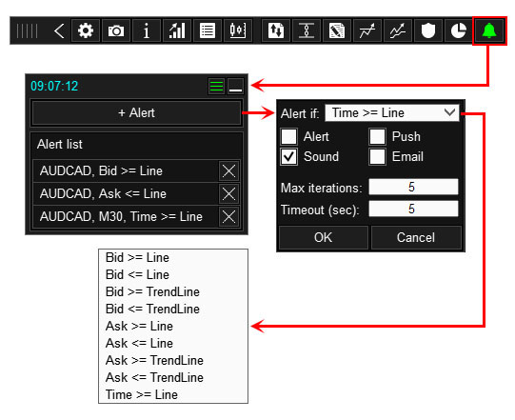This screenshot has height=420, width=515.
Task: Minimize the alert panel
Action: point(235,87)
